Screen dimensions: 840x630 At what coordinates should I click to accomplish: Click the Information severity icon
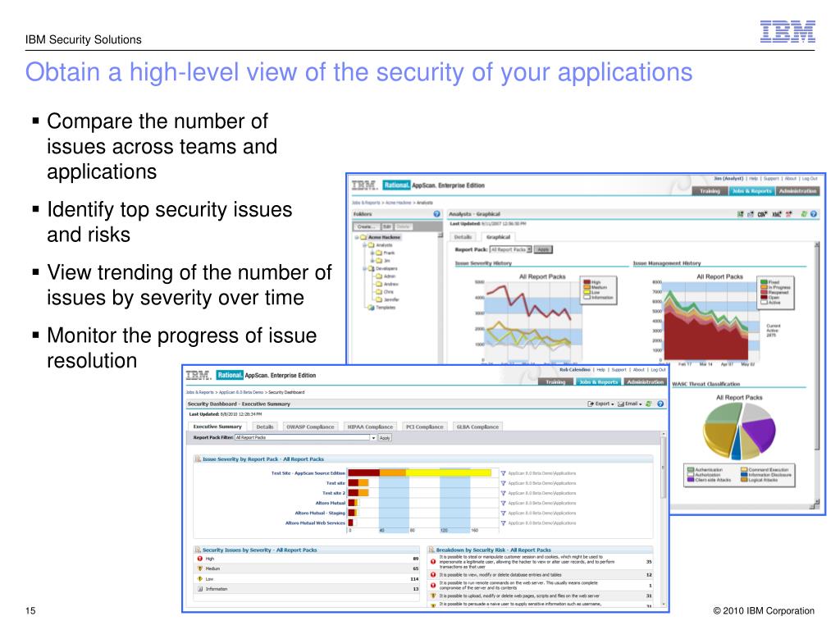(x=200, y=589)
